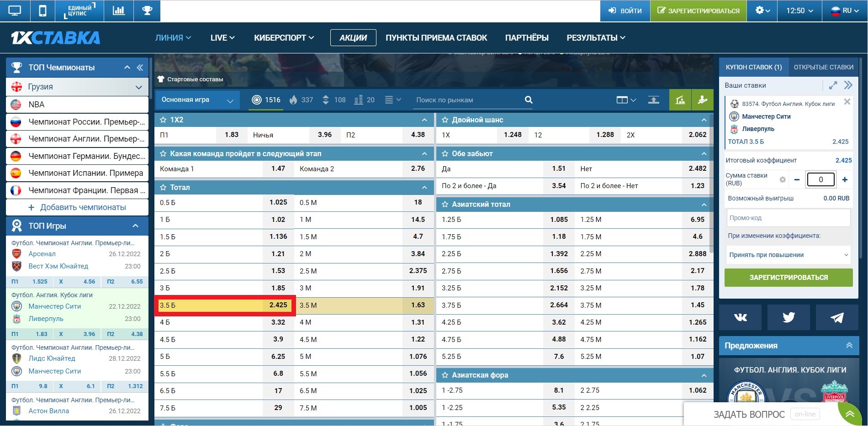Switch to the desktop version monitor icon

coord(15,11)
